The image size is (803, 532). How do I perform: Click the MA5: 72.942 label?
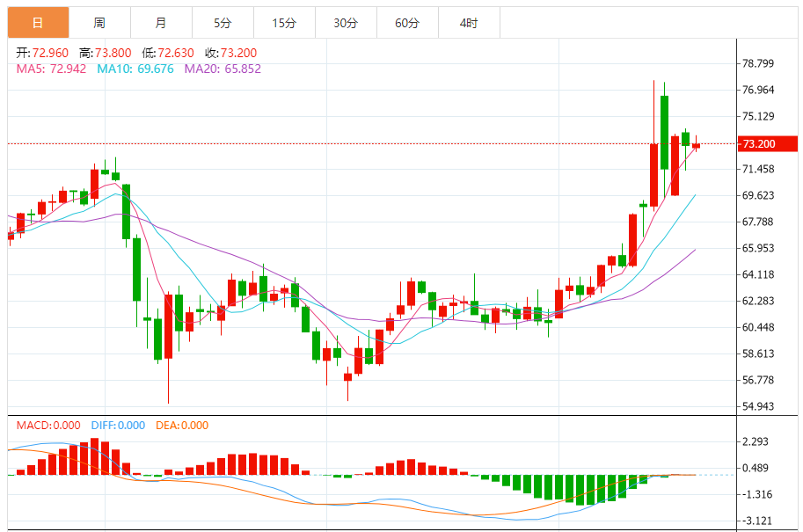(x=51, y=69)
